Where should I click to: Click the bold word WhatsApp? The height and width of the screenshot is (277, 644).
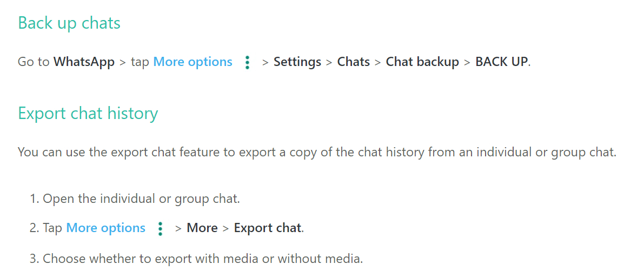tap(84, 62)
